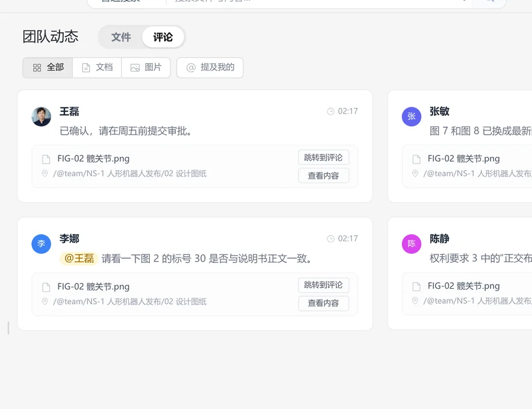This screenshot has height=409, width=532.
Task: Click 跳转到评论 in 王磊's card
Action: tap(324, 158)
